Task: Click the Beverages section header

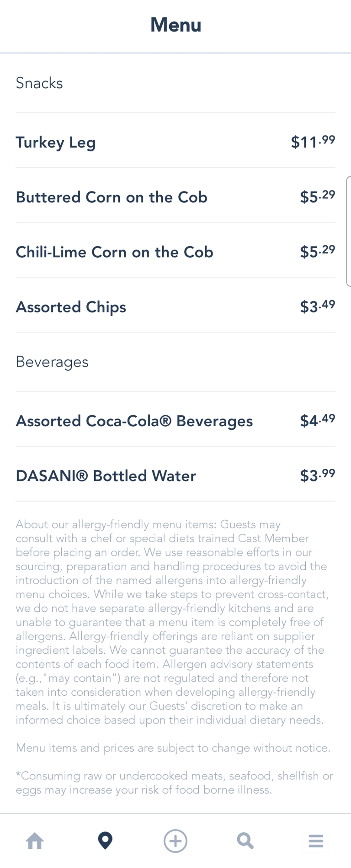Action: (x=52, y=362)
